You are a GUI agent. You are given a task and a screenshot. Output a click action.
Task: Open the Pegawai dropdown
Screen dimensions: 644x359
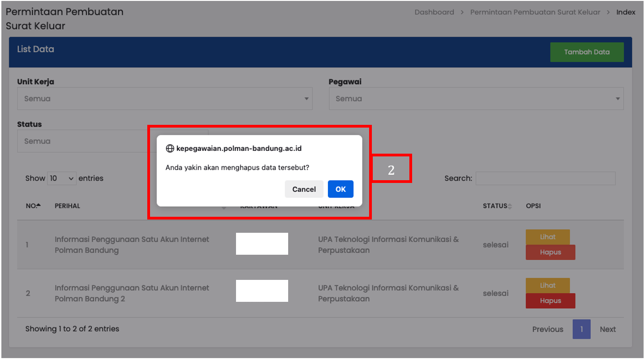[476, 99]
